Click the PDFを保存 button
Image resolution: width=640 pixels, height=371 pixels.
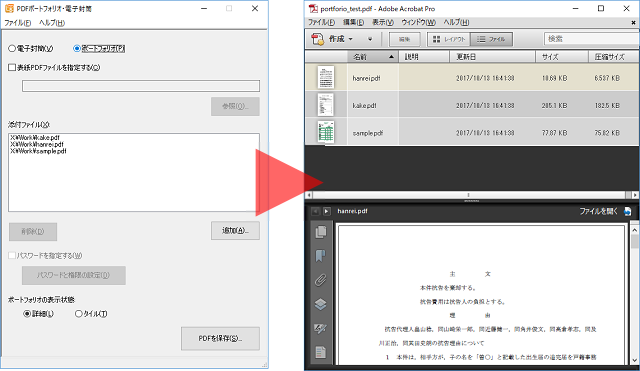[220, 338]
